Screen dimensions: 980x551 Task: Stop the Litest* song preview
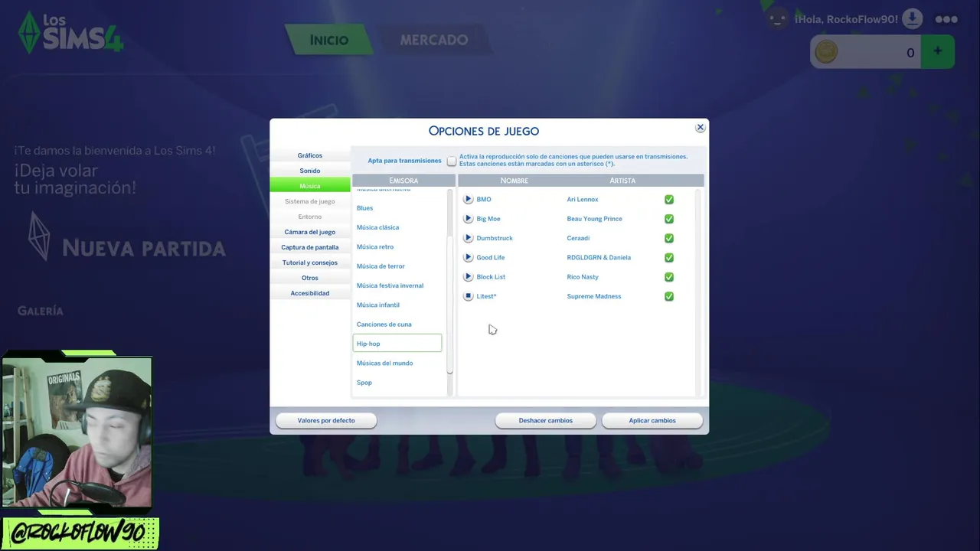tap(469, 296)
